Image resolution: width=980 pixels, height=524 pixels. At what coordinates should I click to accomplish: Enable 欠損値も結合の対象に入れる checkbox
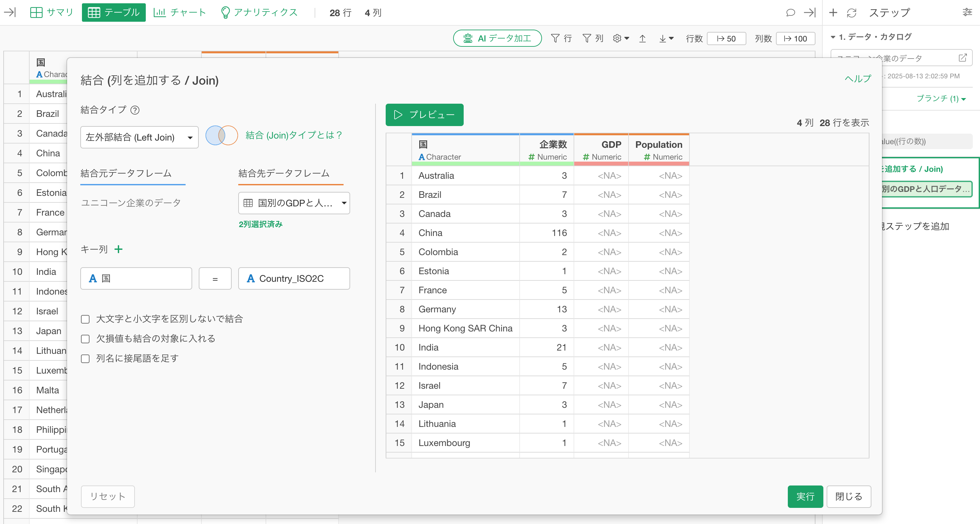[x=85, y=339]
